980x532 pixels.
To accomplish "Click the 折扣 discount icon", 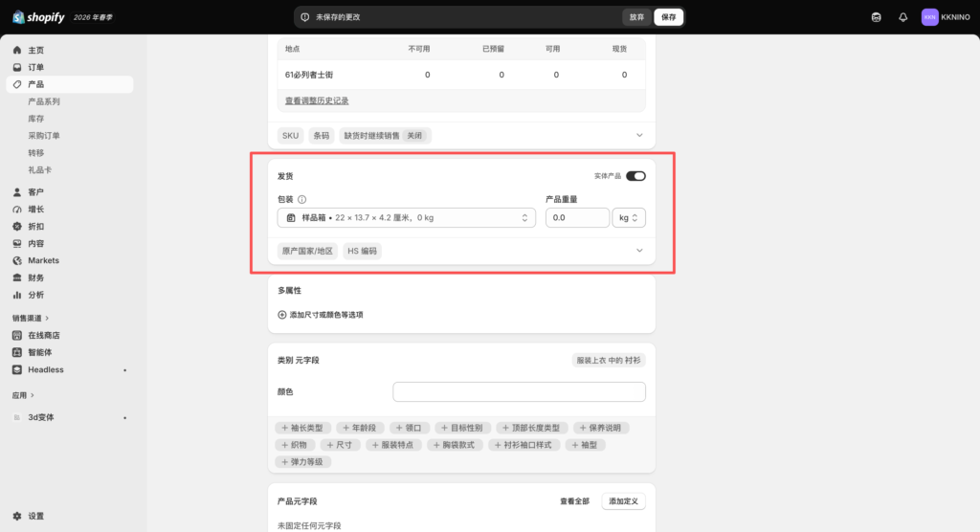I will tap(17, 227).
